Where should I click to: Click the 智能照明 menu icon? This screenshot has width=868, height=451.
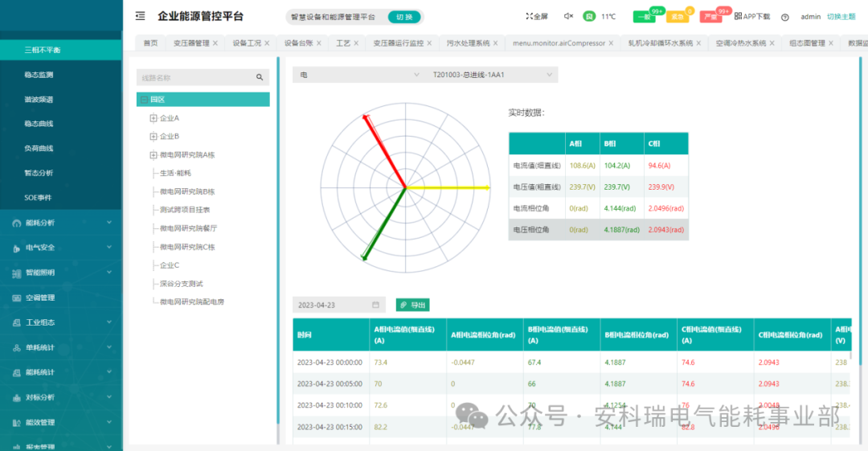[17, 273]
